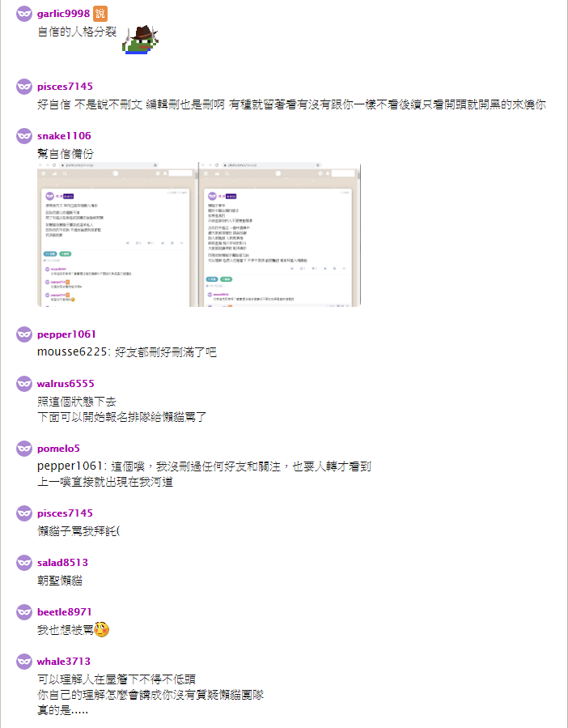Click pomelo5's masked avatar icon
568x728 pixels.
tap(24, 448)
